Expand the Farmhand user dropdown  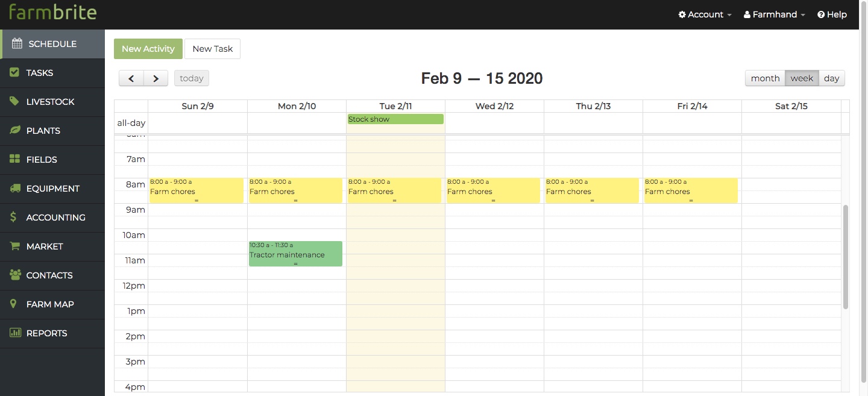774,14
